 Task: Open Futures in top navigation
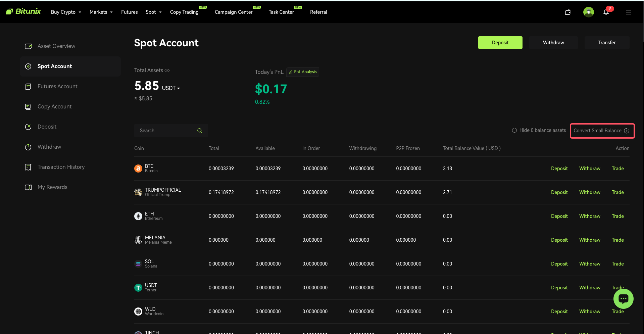point(129,12)
